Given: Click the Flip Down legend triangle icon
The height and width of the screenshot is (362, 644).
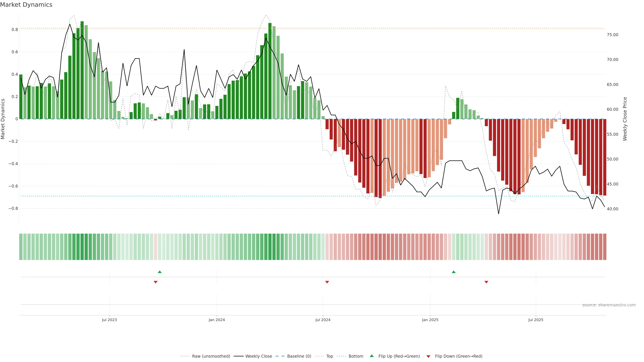Looking at the screenshot, I should click(428, 356).
